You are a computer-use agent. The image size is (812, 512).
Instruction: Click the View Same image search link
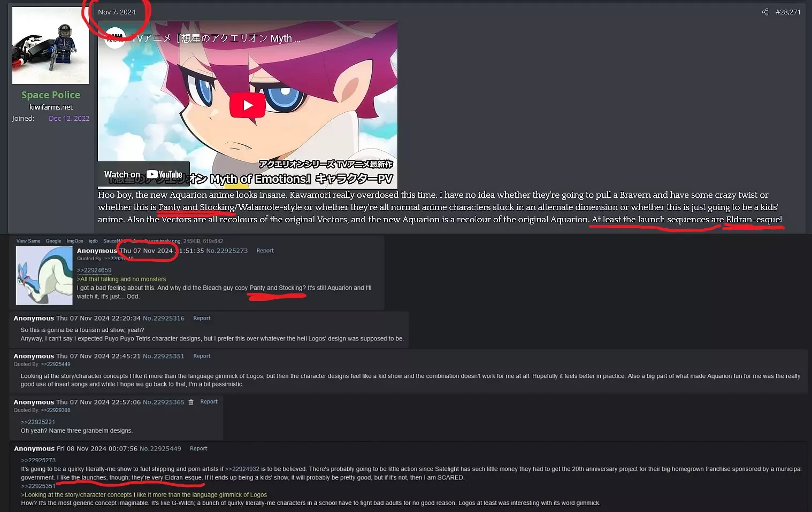[x=28, y=241]
